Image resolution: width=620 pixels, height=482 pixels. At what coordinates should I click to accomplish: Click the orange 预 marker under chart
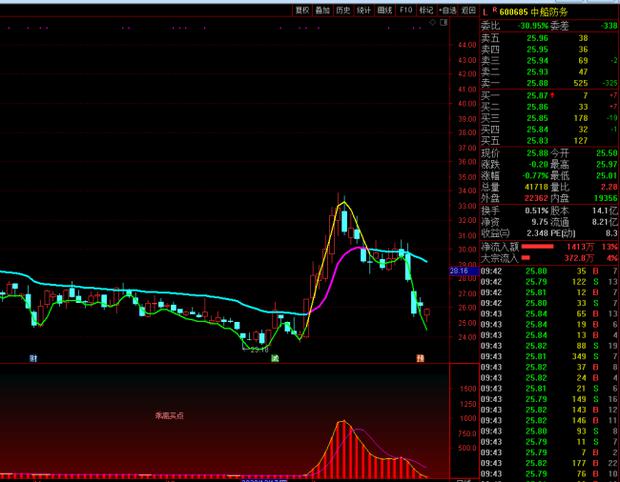tap(420, 358)
